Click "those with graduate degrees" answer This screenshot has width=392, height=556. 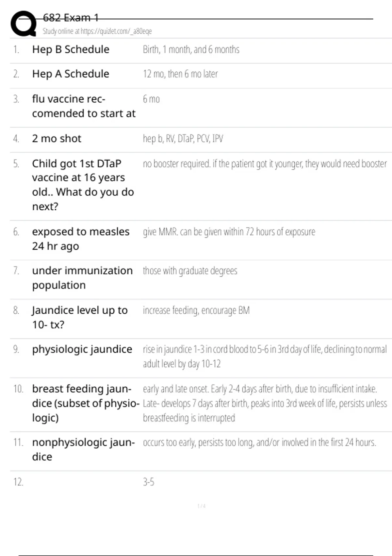tap(190, 271)
